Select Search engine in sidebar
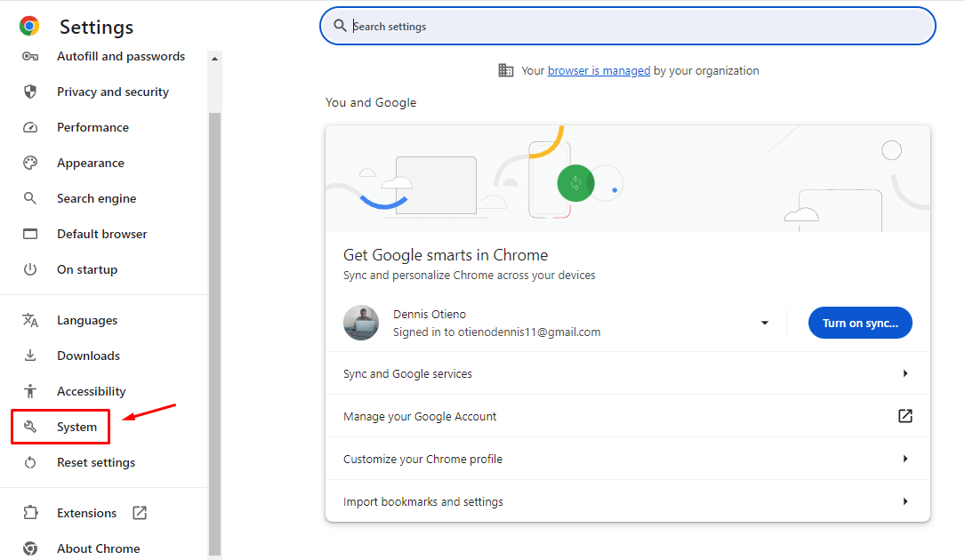This screenshot has width=965, height=560. coord(97,199)
